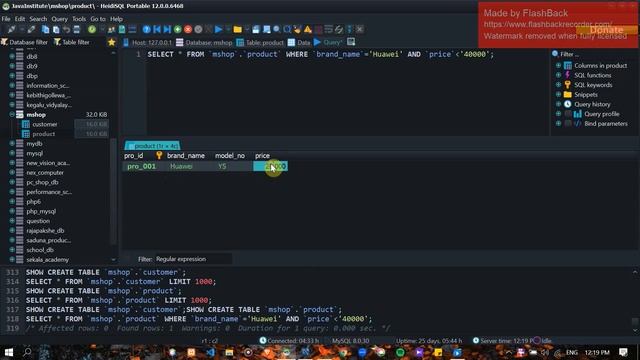Click the key icon beside brand_name column
Image resolution: width=640 pixels, height=360 pixels.
(159, 156)
